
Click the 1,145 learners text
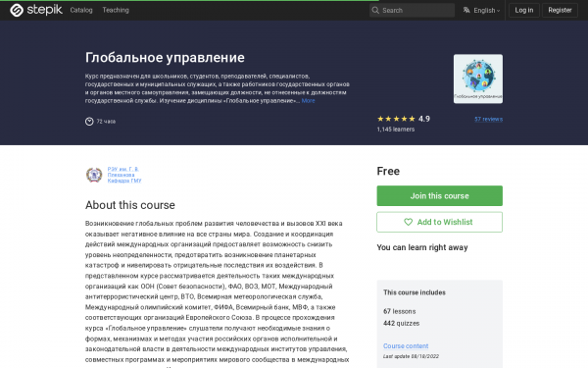[x=396, y=130]
